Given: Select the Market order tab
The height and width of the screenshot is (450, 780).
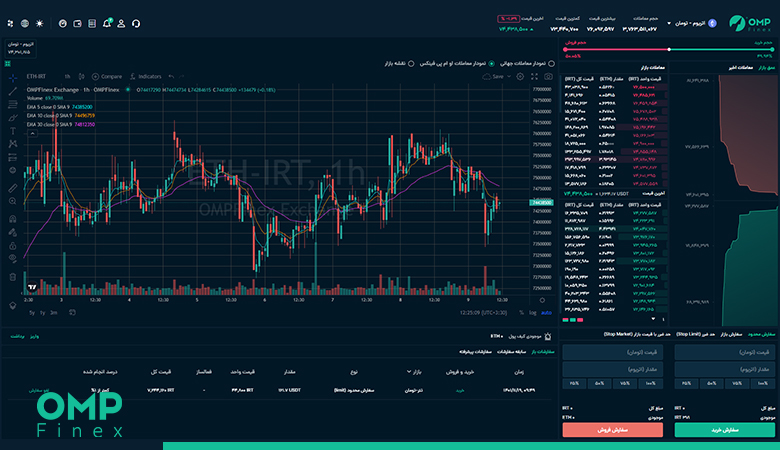Looking at the screenshot, I should [x=731, y=334].
